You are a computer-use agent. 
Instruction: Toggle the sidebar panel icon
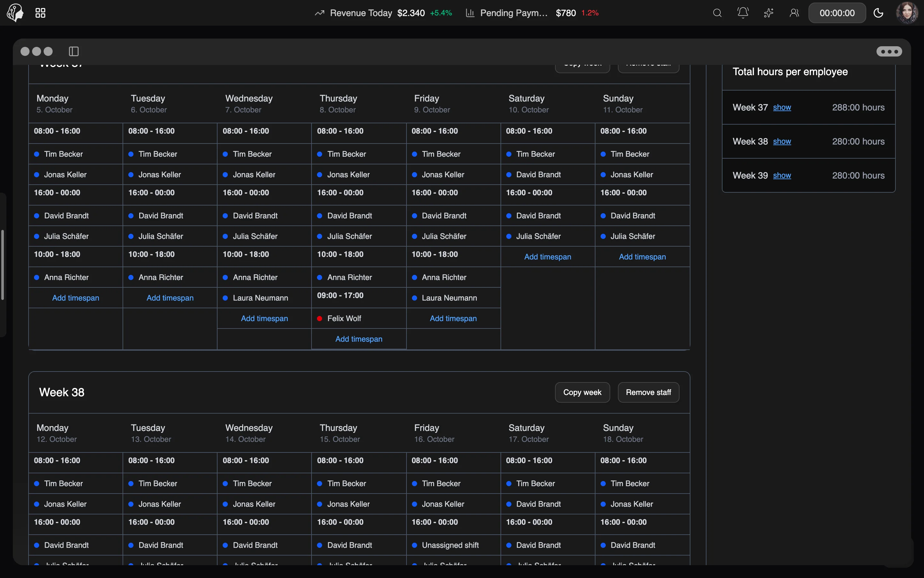[74, 51]
